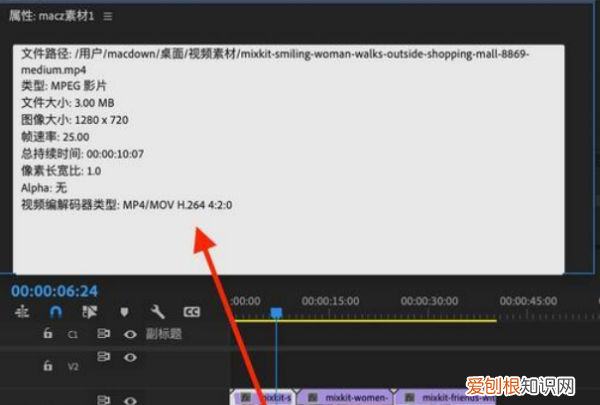Click the yellow work area bar under the ruler
The image size is (600, 405).
click(x=365, y=320)
